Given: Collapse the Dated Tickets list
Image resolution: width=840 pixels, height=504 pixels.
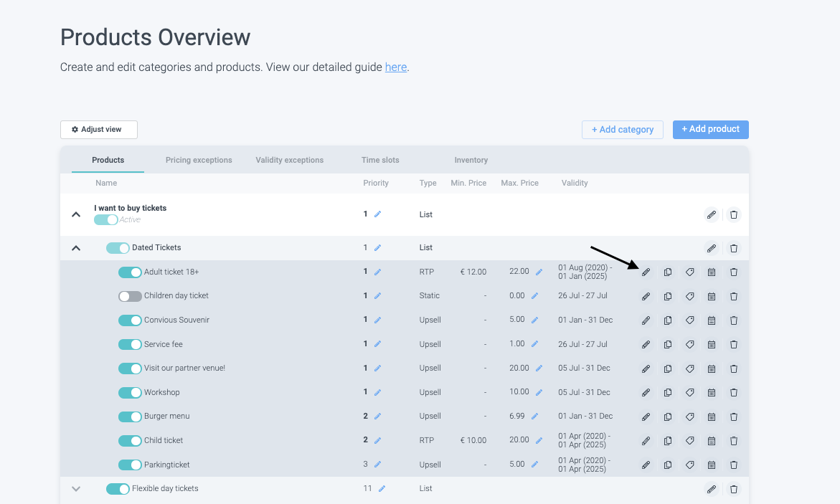Looking at the screenshot, I should (x=76, y=248).
